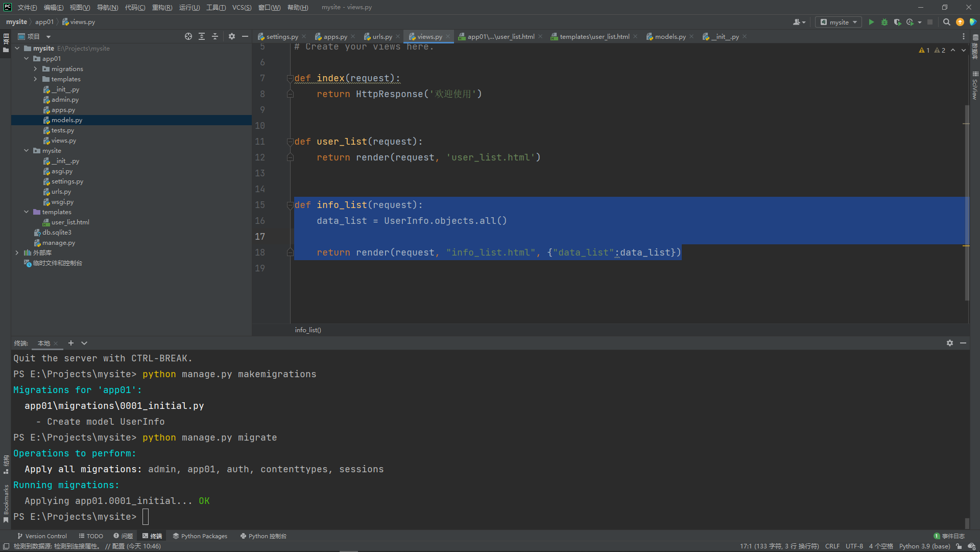Run the mysite configuration

(x=871, y=22)
